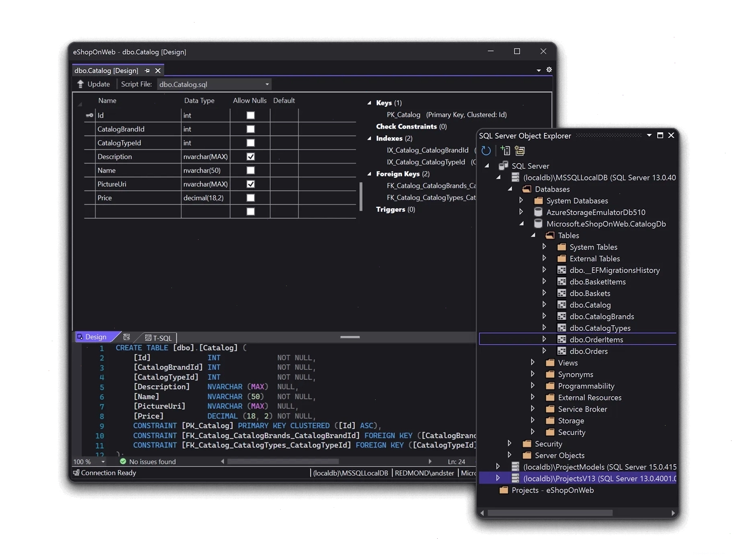Click the MSSQLLocalDB server instance icon
This screenshot has height=560, width=748.
[x=515, y=177]
